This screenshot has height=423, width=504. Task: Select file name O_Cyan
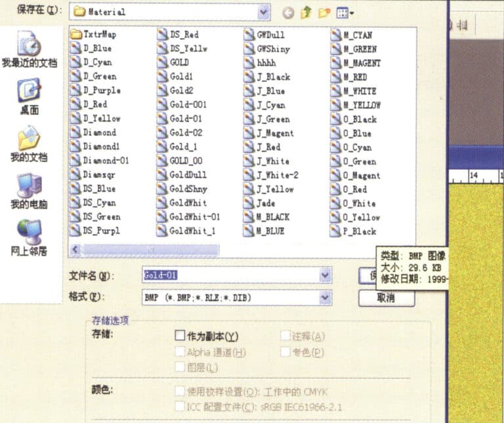(x=357, y=148)
